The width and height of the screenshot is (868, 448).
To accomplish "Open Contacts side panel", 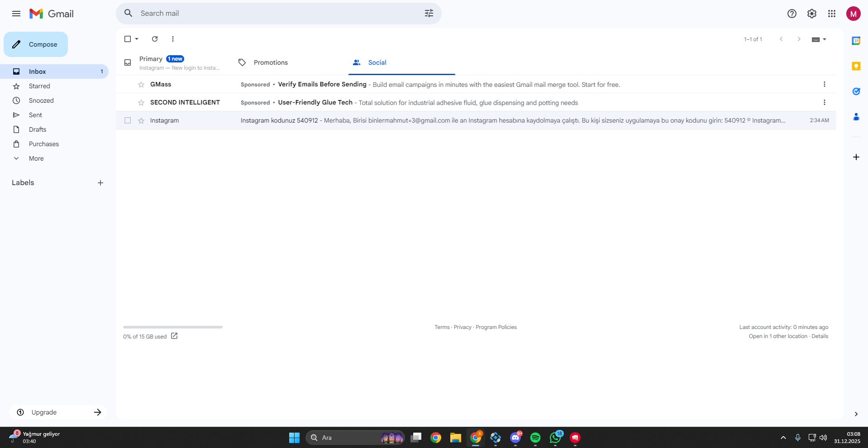I will [856, 117].
